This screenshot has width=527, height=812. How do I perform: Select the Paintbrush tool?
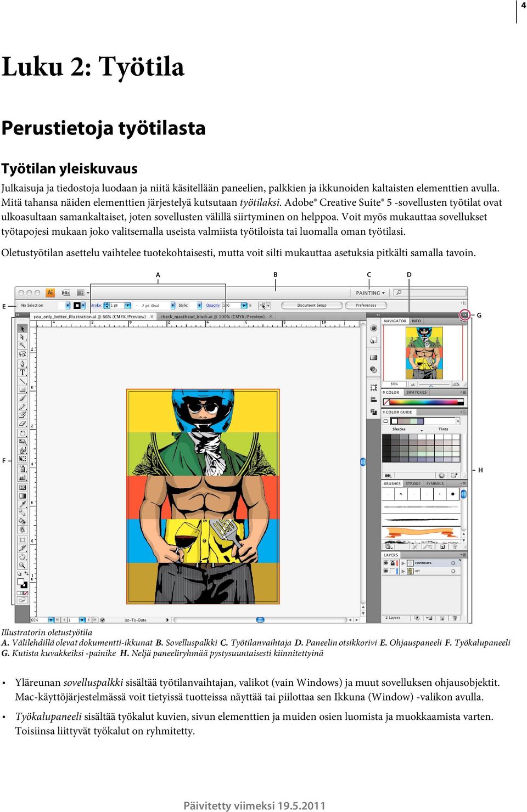(x=23, y=398)
